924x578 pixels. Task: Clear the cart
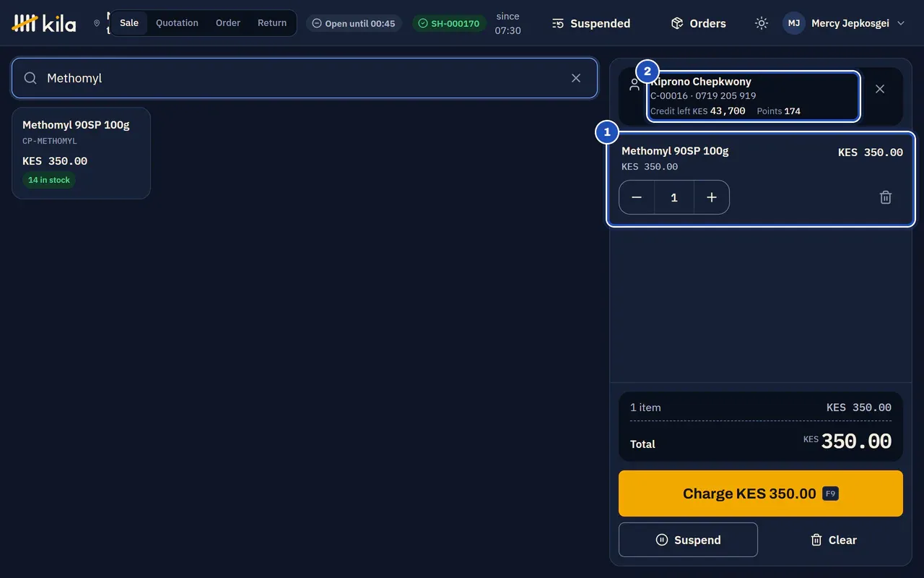[833, 540]
